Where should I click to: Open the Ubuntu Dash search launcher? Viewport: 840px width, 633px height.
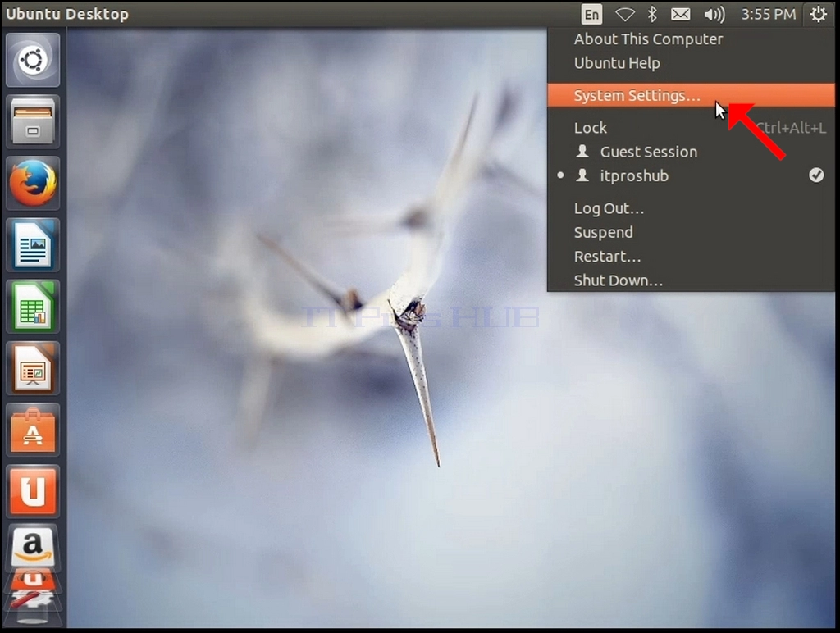[33, 60]
